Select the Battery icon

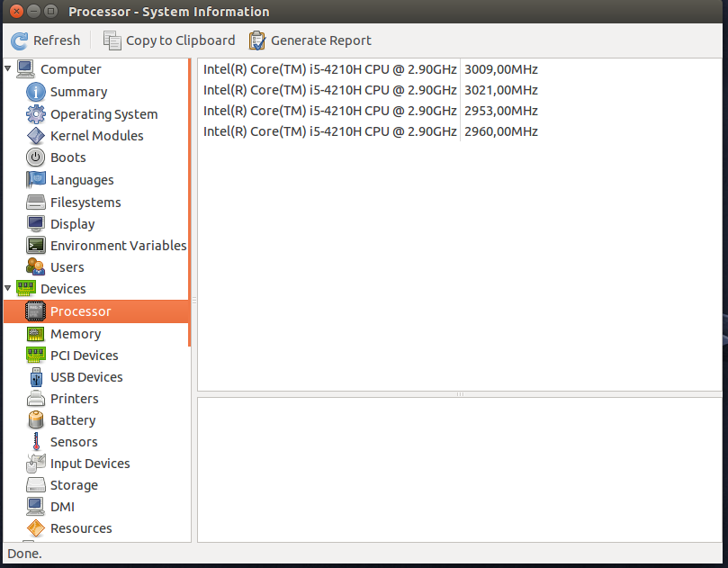tap(36, 419)
